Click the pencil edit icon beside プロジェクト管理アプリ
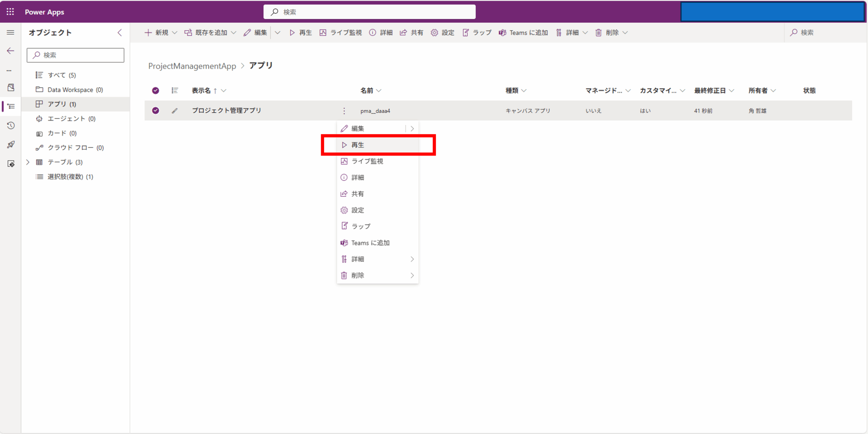The height and width of the screenshot is (434, 868). 175,110
